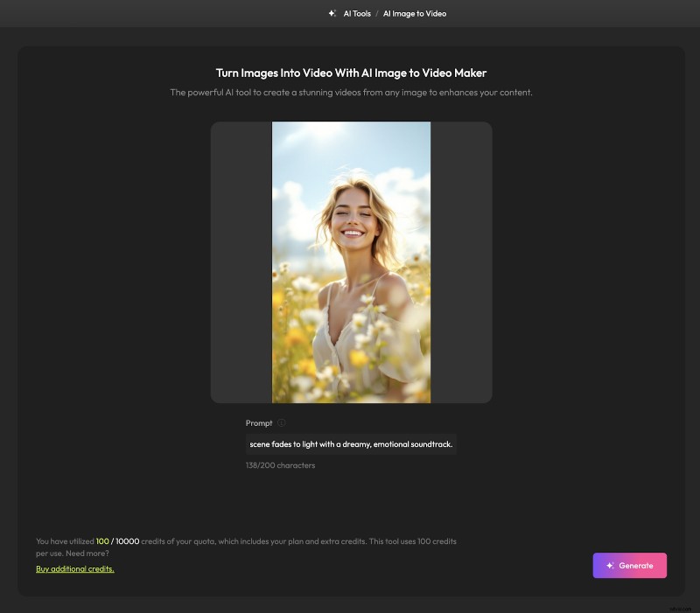This screenshot has height=613, width=700.
Task: Open the AI Tools breadcrumb link
Action: (356, 13)
